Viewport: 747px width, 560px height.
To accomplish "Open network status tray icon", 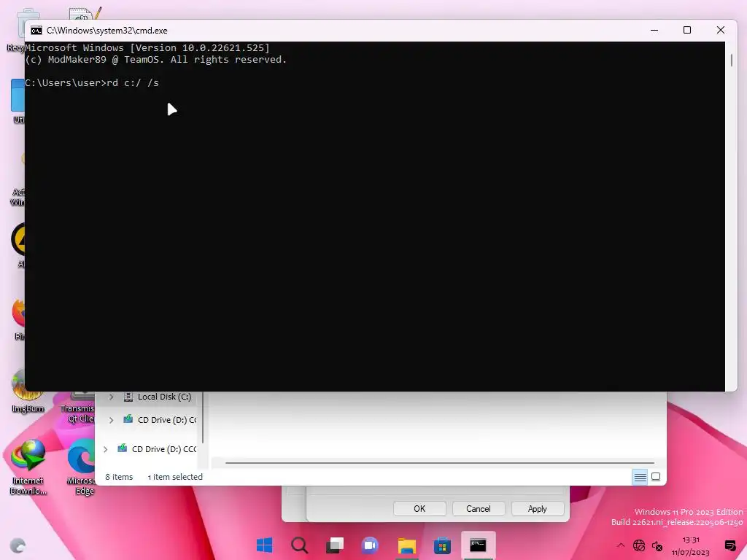I will (639, 545).
